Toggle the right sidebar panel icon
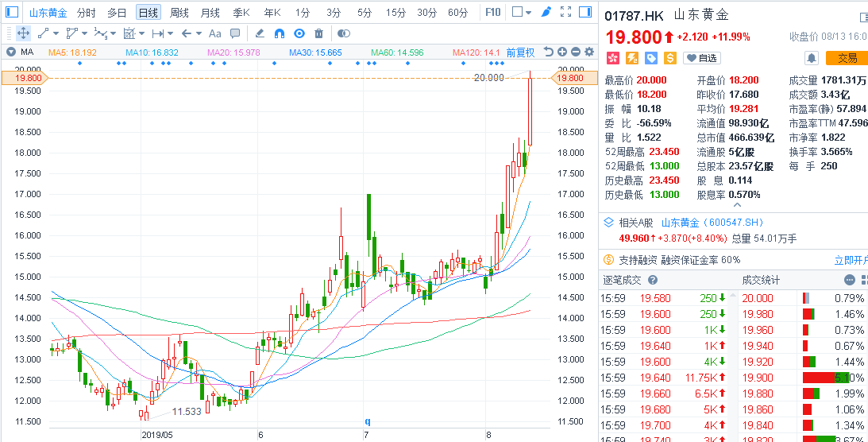The image size is (868, 442). point(585,12)
